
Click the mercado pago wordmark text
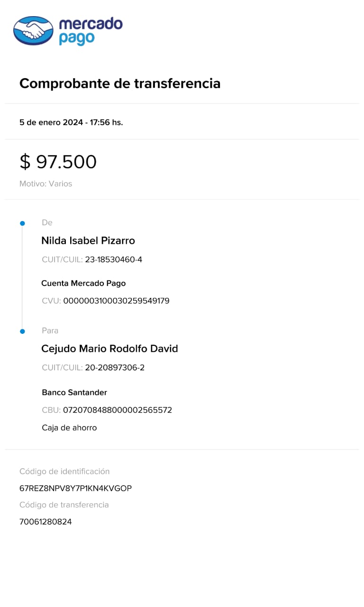point(91,31)
